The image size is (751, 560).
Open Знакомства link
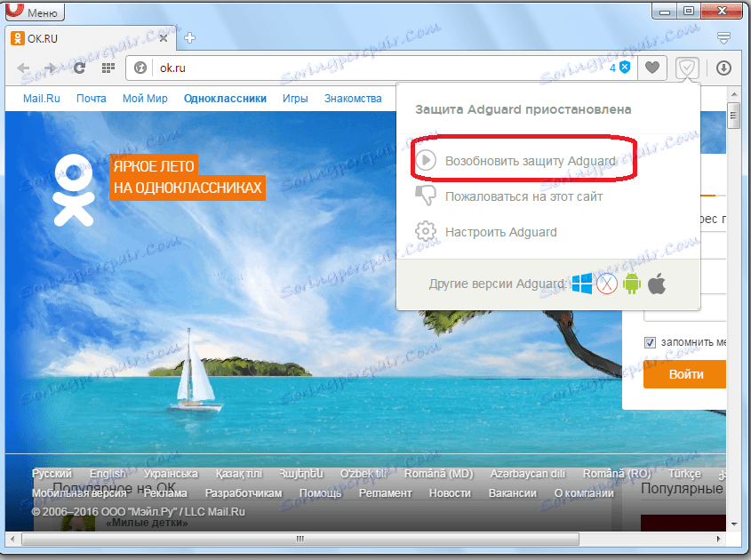click(353, 99)
